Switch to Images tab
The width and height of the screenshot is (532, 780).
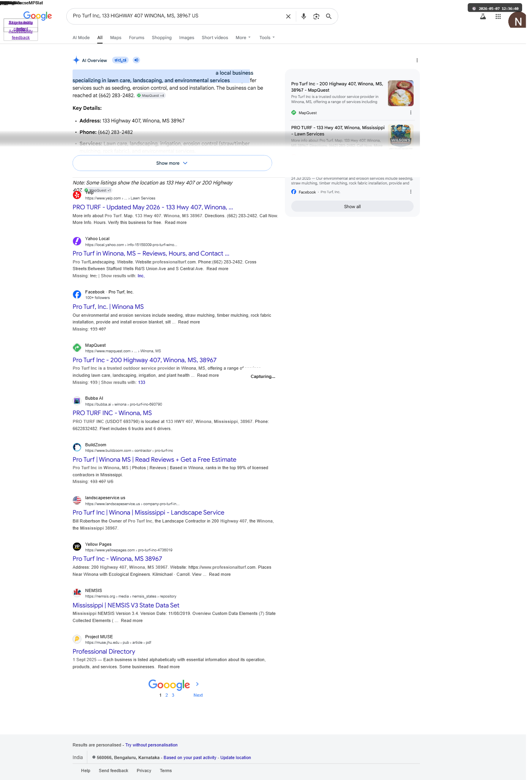coord(187,38)
